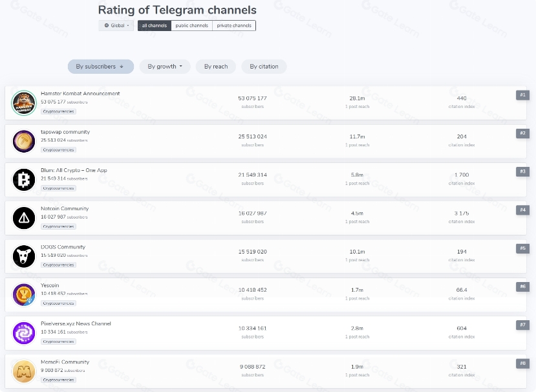This screenshot has height=392, width=536.
Task: Open MemeFi Community channel link
Action: tap(65, 362)
